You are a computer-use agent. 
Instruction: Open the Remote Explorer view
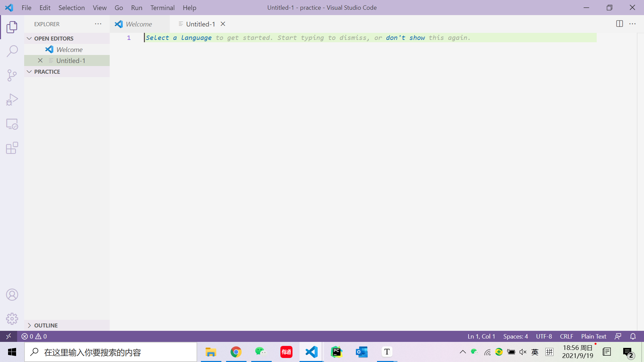click(x=12, y=124)
